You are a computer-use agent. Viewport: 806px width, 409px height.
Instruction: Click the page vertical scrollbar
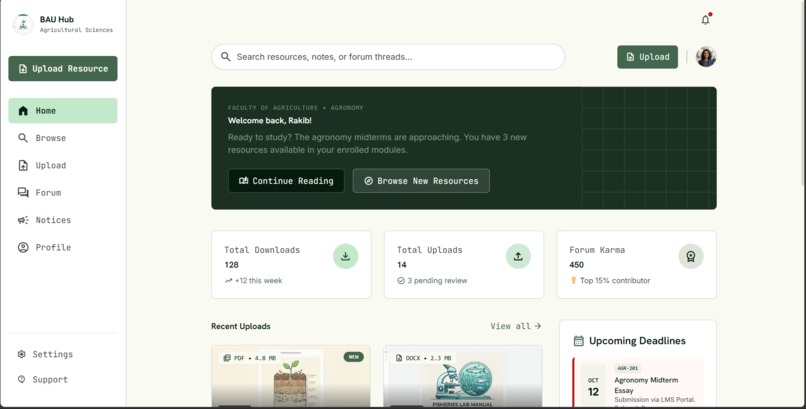point(803,92)
